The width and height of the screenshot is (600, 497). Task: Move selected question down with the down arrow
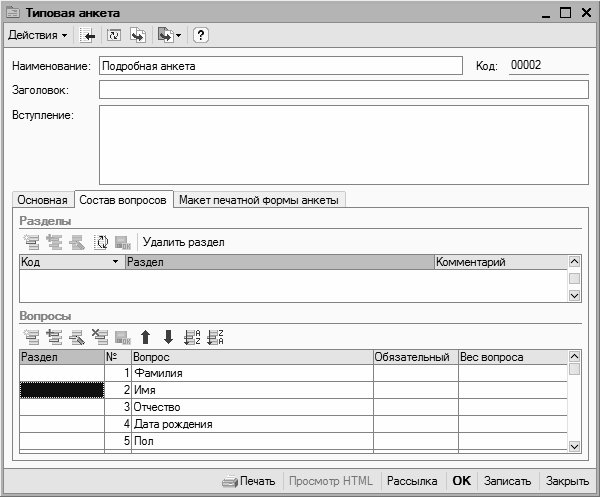[x=168, y=337]
